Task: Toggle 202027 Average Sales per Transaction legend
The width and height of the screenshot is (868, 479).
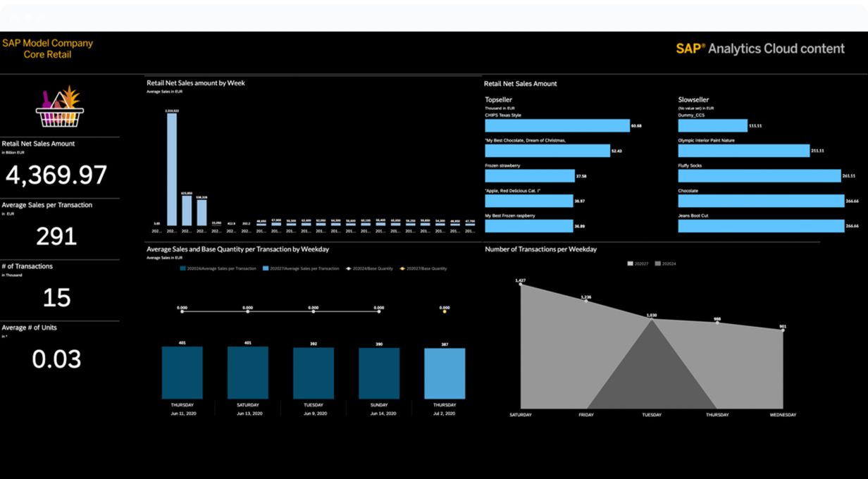Action: 302,268
